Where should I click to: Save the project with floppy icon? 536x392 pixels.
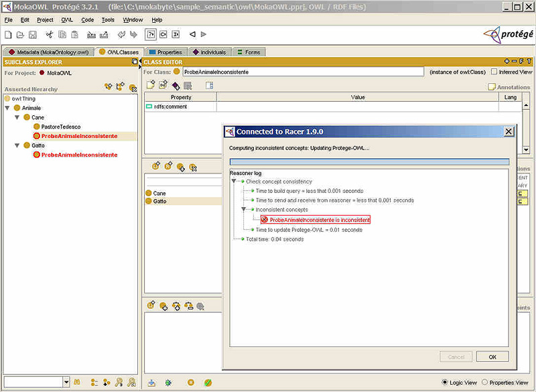click(x=32, y=35)
